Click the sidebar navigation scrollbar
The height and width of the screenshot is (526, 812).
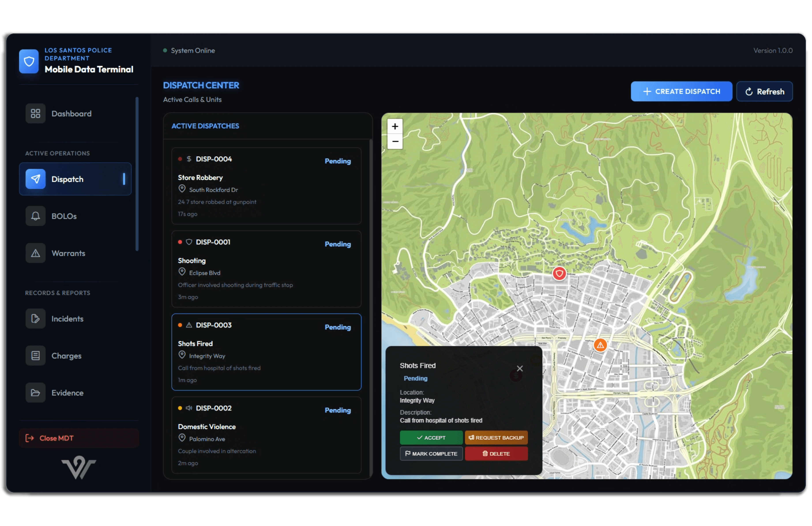[137, 174]
